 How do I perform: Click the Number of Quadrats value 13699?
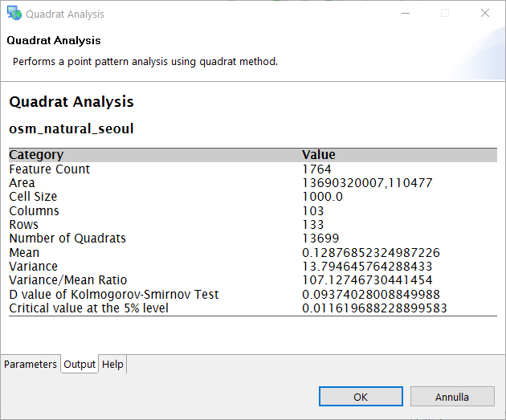tap(320, 239)
